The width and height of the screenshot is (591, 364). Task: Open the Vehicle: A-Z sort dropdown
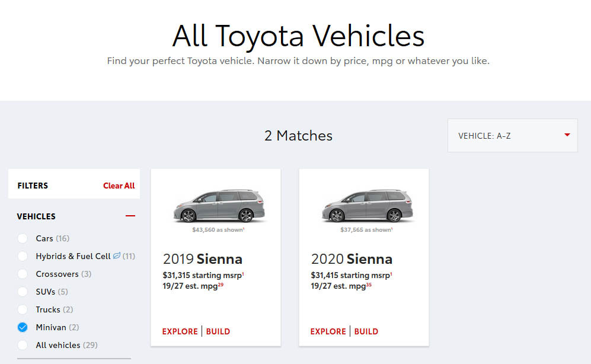pyautogui.click(x=512, y=136)
